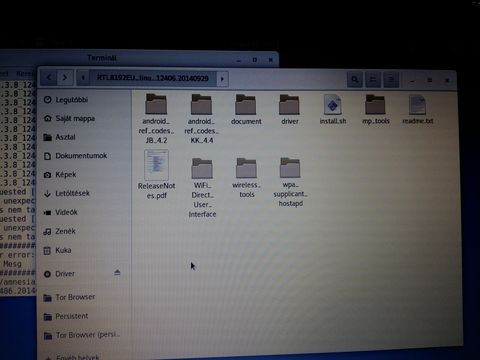Screen dimensions: 480x360
Task: Select the readme.txt file
Action: (418, 110)
